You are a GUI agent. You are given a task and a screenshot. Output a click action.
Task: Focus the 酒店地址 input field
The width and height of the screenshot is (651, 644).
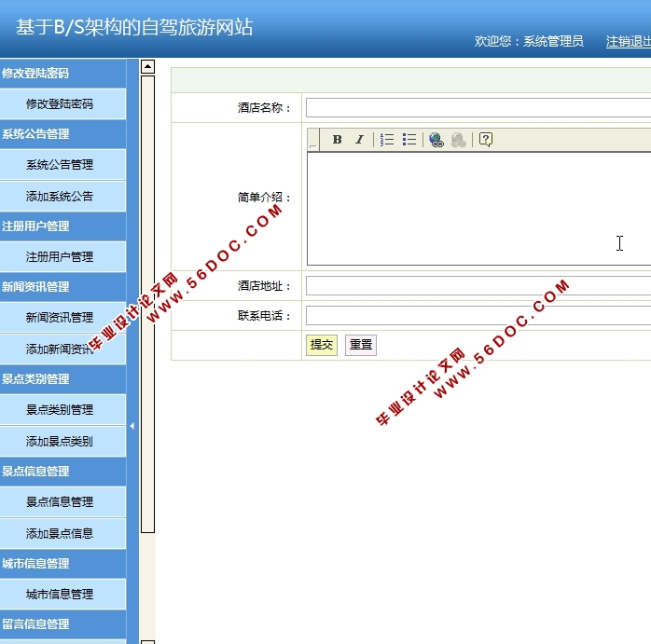click(x=478, y=286)
